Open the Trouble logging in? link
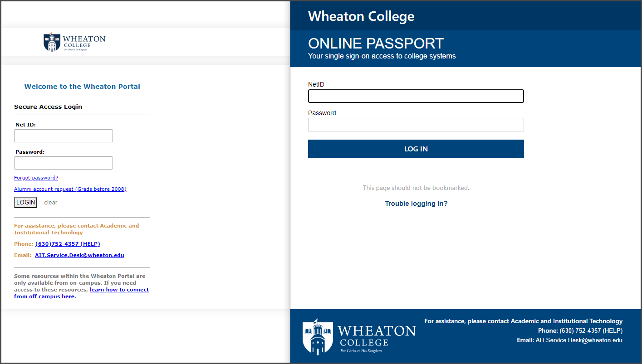The image size is (642, 364). 417,204
